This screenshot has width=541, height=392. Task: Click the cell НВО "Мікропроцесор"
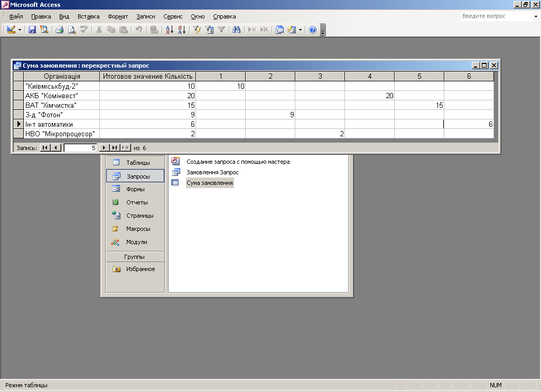coord(62,134)
